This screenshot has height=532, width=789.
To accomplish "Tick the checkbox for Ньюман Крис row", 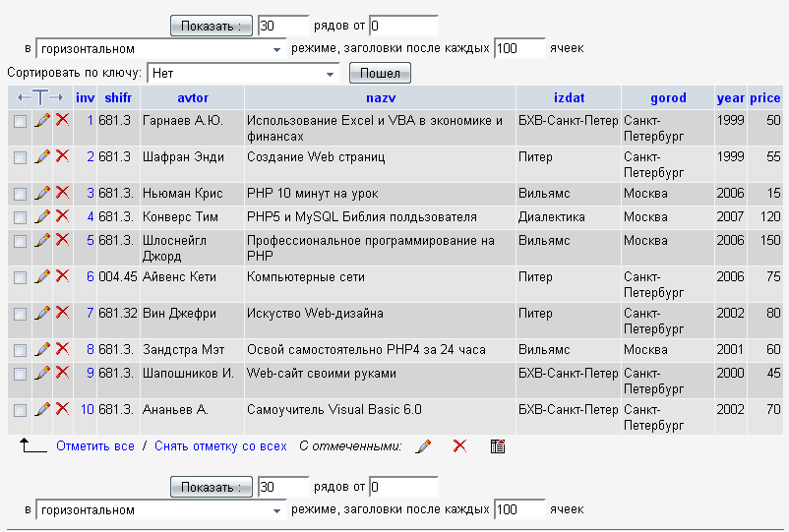I will coord(20,194).
